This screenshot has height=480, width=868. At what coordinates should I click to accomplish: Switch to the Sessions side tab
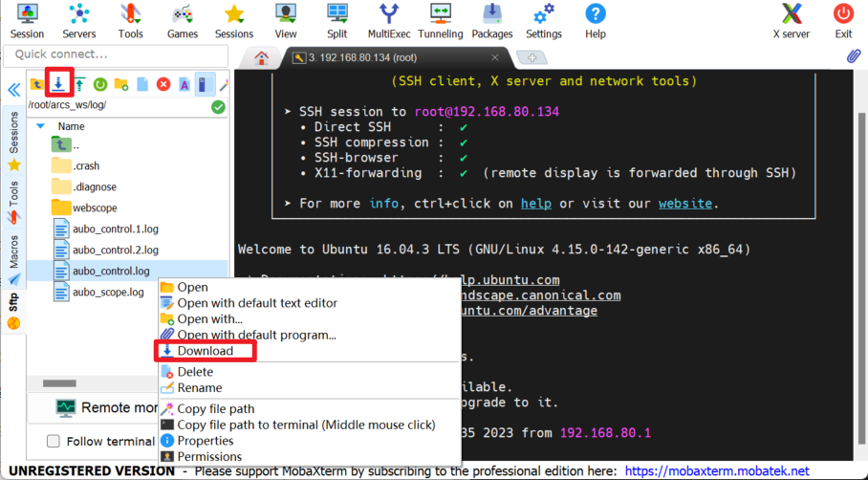tap(13, 141)
